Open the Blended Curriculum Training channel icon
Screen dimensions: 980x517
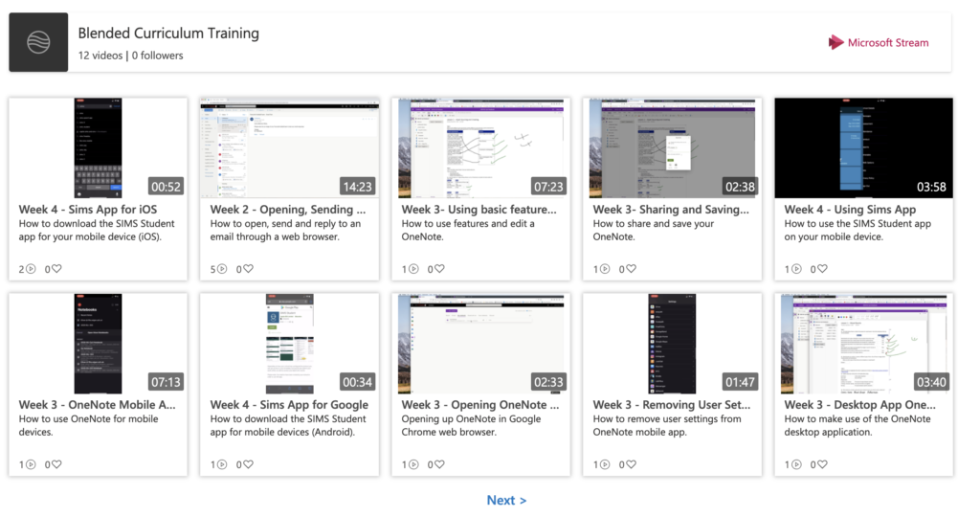point(38,42)
